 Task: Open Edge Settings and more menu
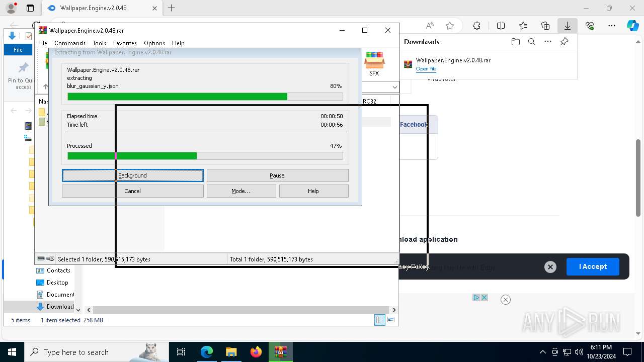612,26
